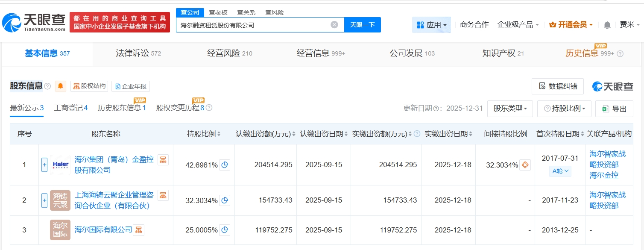The width and height of the screenshot is (644, 250).
Task: Switch to the 查关系 search tab
Action: point(246,12)
